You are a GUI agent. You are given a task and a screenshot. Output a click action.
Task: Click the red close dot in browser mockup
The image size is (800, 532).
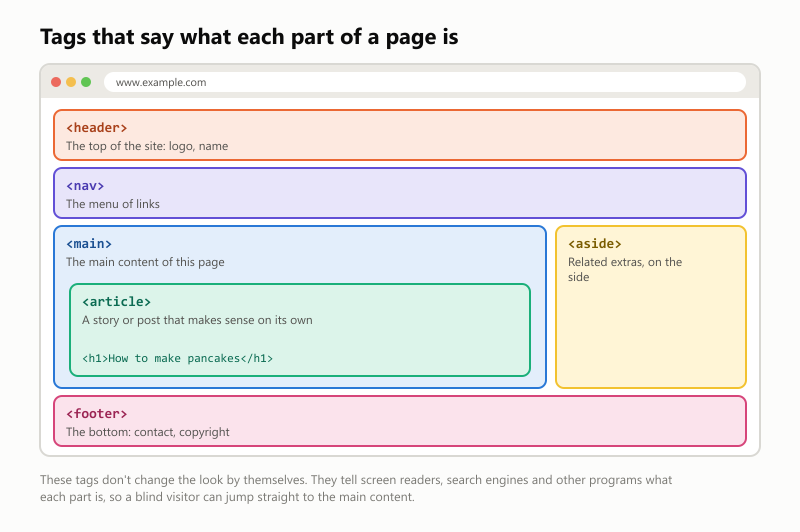coord(56,82)
